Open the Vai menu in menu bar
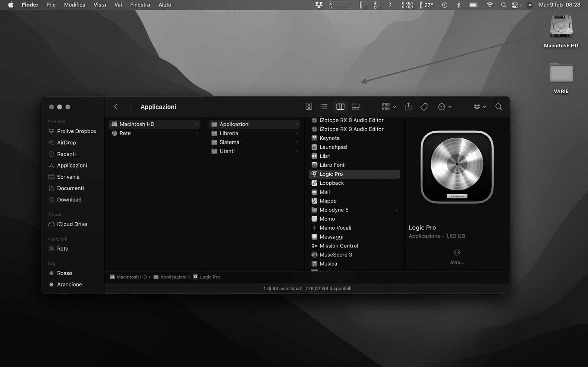 [x=118, y=5]
